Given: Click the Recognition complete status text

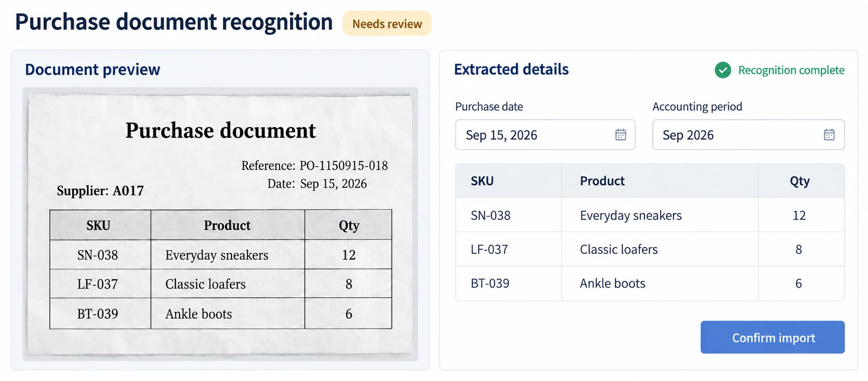Looking at the screenshot, I should click(x=791, y=70).
